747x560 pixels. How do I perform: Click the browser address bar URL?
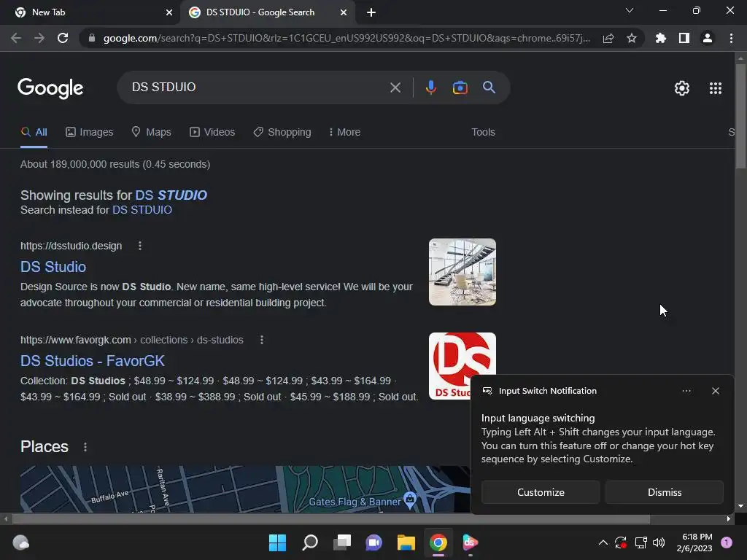click(347, 38)
